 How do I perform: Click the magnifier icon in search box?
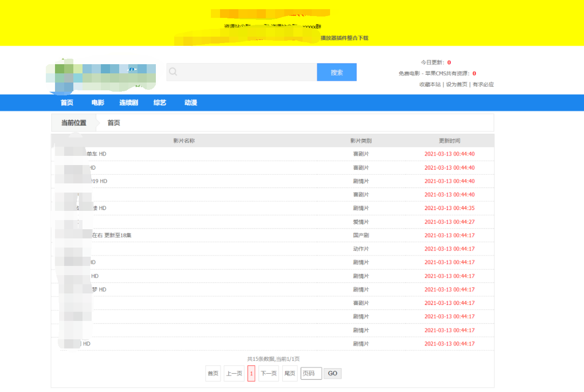[173, 72]
